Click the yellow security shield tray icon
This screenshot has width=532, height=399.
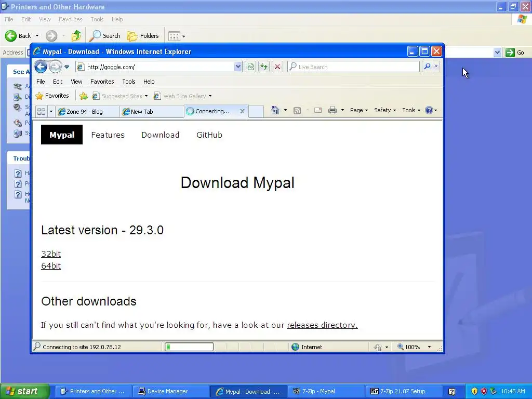click(474, 391)
